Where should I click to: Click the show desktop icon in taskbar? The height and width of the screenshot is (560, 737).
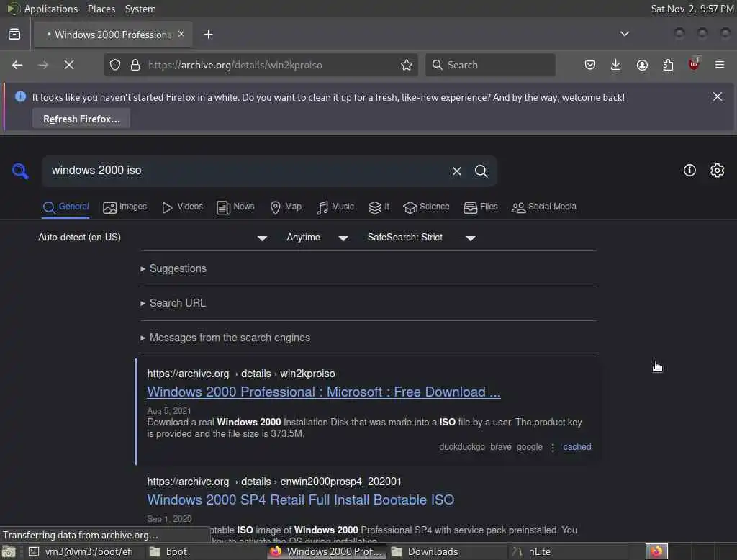click(x=9, y=551)
